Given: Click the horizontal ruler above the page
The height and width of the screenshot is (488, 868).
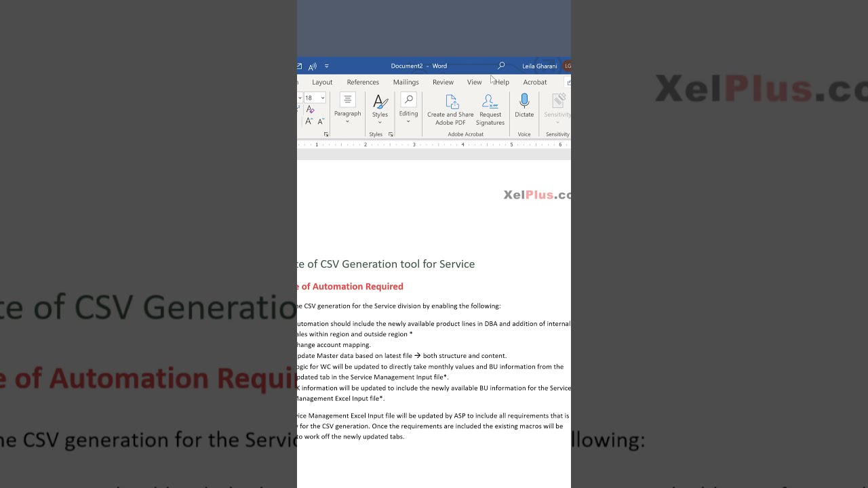Looking at the screenshot, I should click(x=434, y=144).
